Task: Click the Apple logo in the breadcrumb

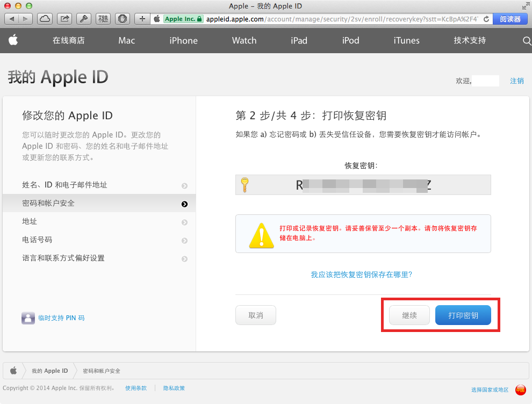Action: (13, 370)
